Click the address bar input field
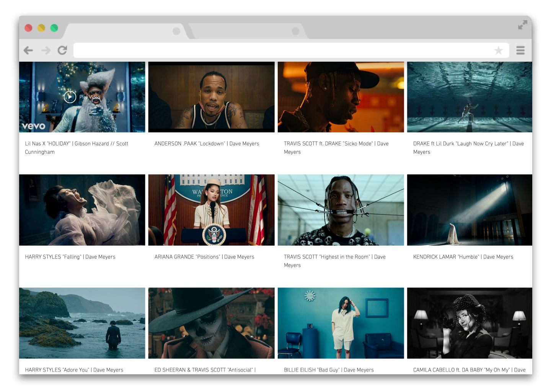 click(x=283, y=51)
